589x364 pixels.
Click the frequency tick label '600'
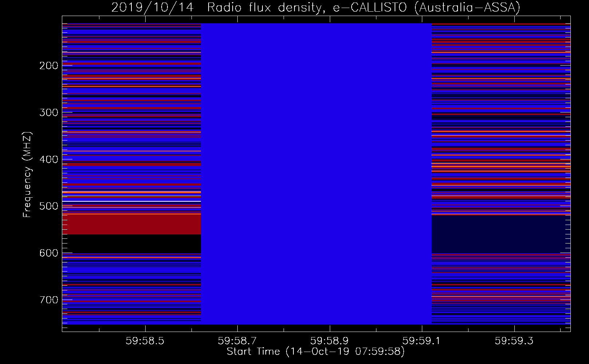49,253
